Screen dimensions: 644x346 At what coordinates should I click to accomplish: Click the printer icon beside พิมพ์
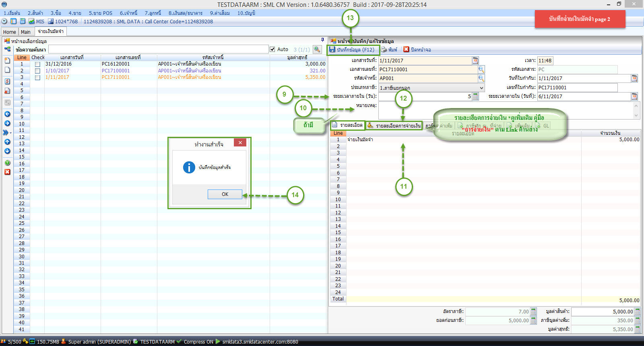tap(384, 49)
